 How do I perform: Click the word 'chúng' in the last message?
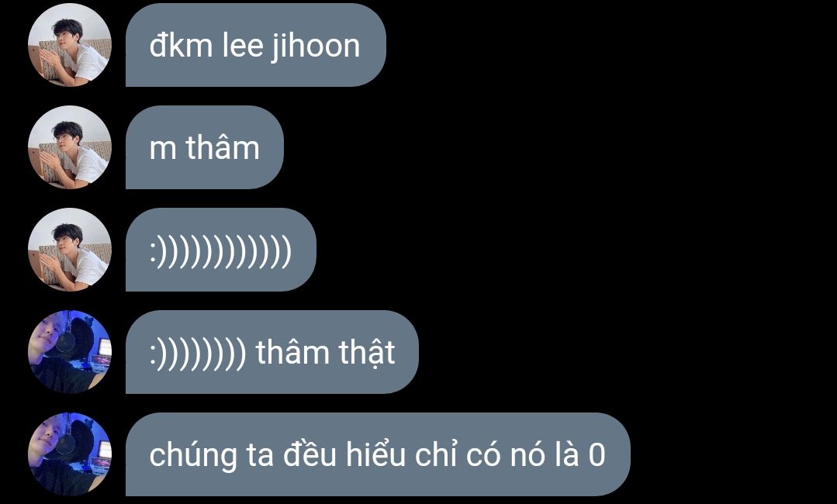pos(193,456)
